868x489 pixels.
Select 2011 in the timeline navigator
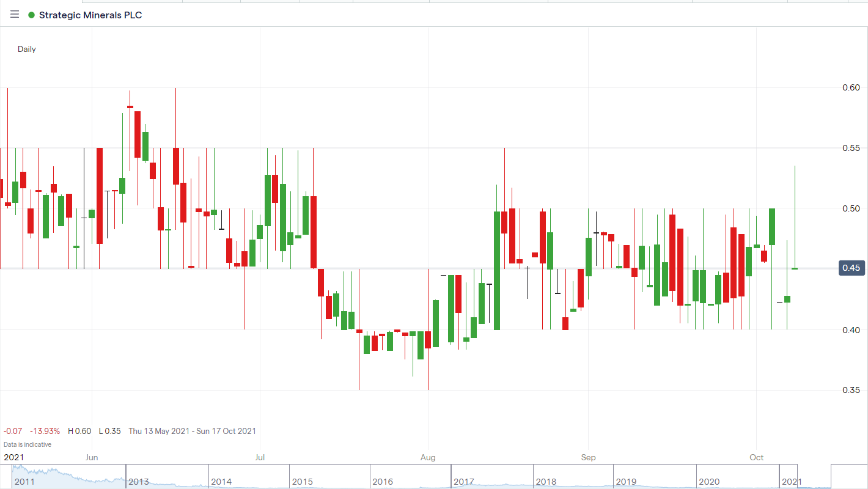pyautogui.click(x=24, y=482)
